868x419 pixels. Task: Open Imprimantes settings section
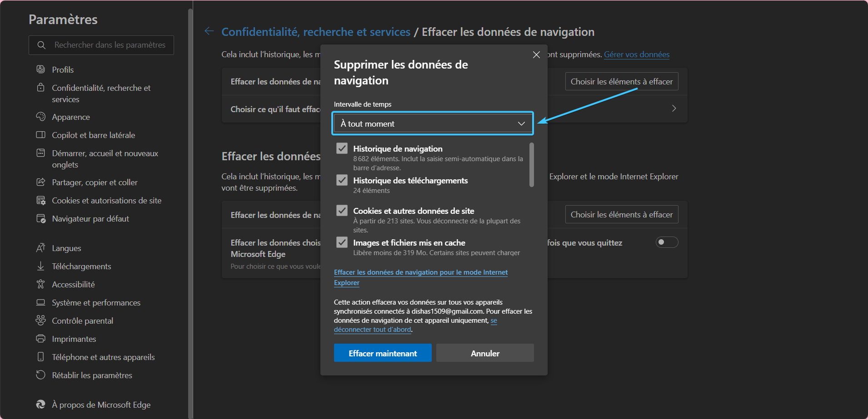(x=74, y=339)
